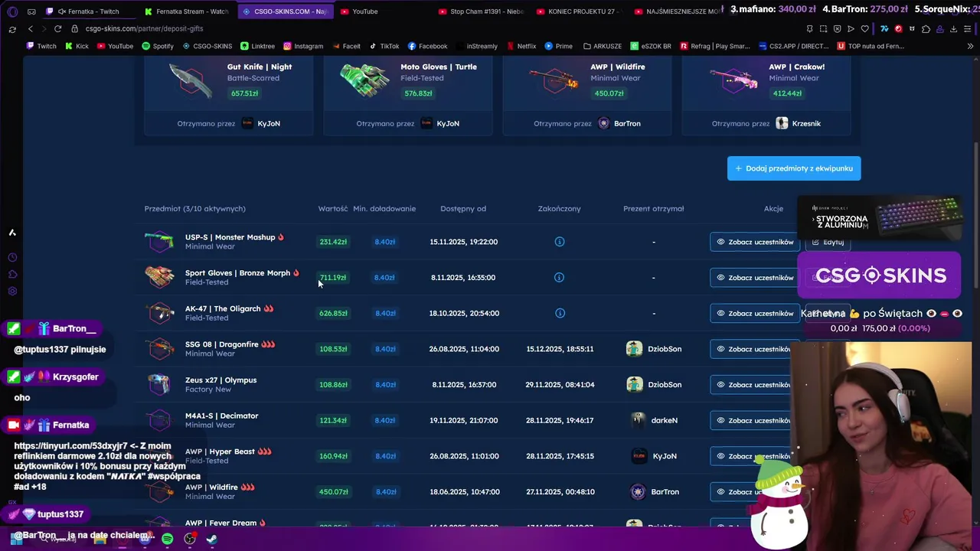Click darkeN winner in M4A1-S row
Image resolution: width=980 pixels, height=551 pixels.
click(655, 420)
